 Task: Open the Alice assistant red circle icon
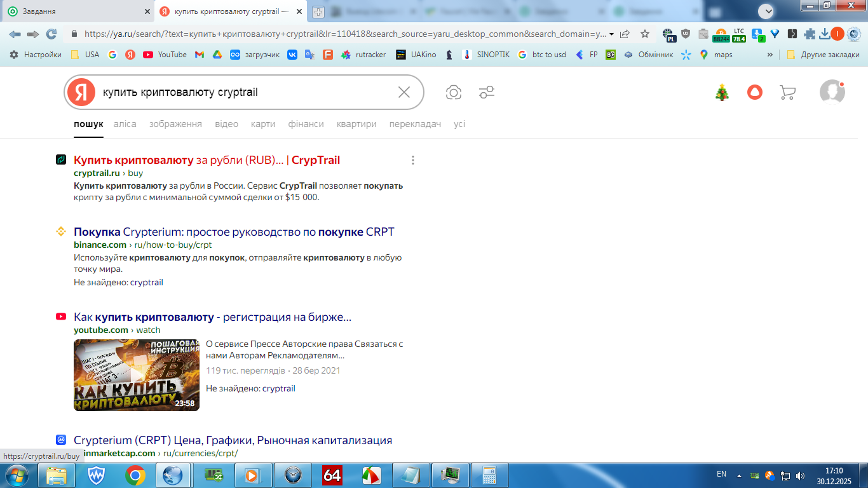click(x=755, y=93)
